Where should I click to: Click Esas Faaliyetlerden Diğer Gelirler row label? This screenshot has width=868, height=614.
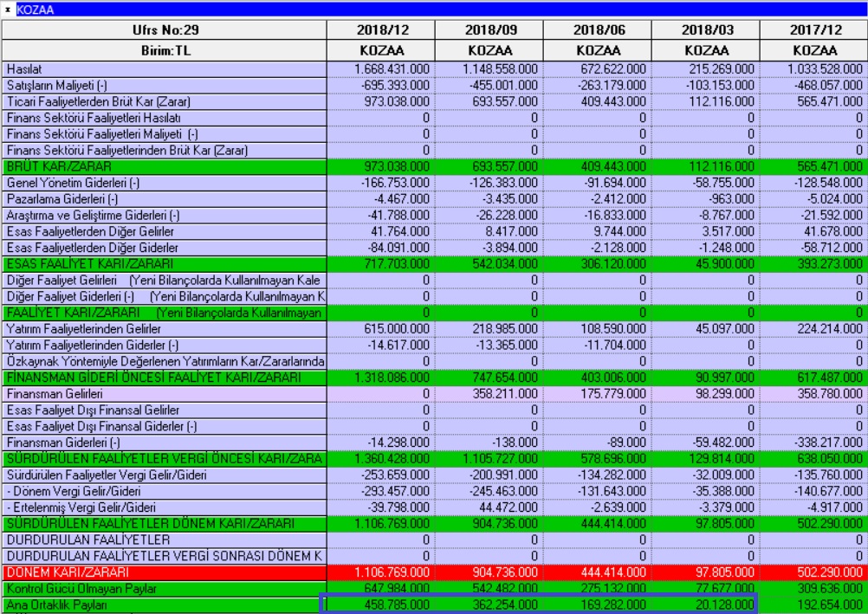pos(165,231)
